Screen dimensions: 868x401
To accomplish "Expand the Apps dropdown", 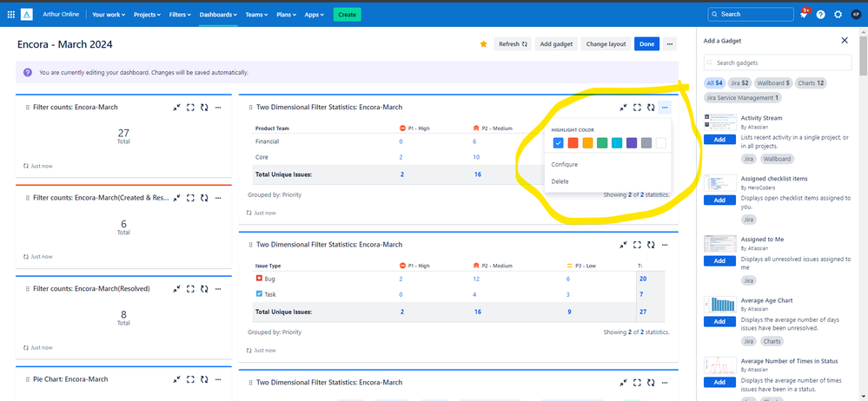I will [x=315, y=15].
